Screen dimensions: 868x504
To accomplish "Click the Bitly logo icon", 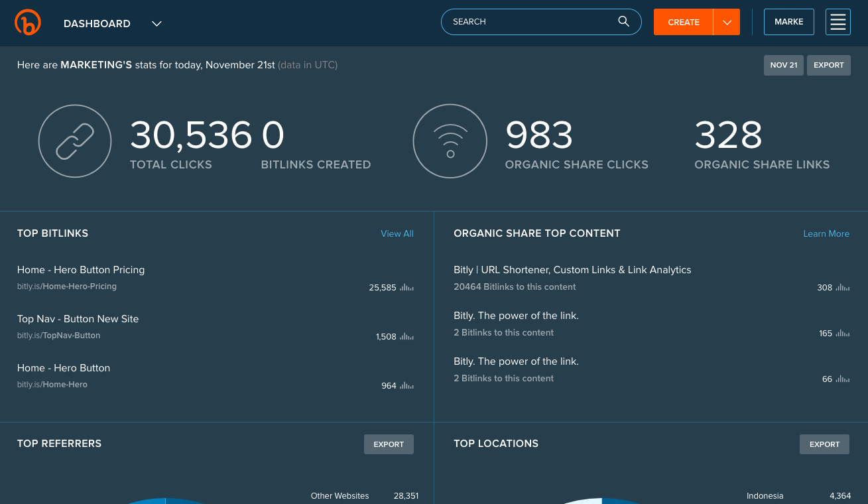I will click(x=28, y=23).
